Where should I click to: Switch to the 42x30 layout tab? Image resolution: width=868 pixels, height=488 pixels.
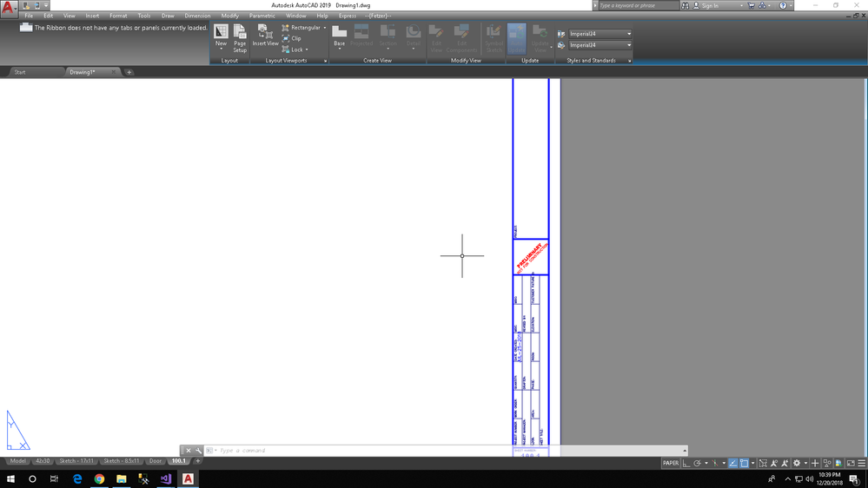coord(43,461)
